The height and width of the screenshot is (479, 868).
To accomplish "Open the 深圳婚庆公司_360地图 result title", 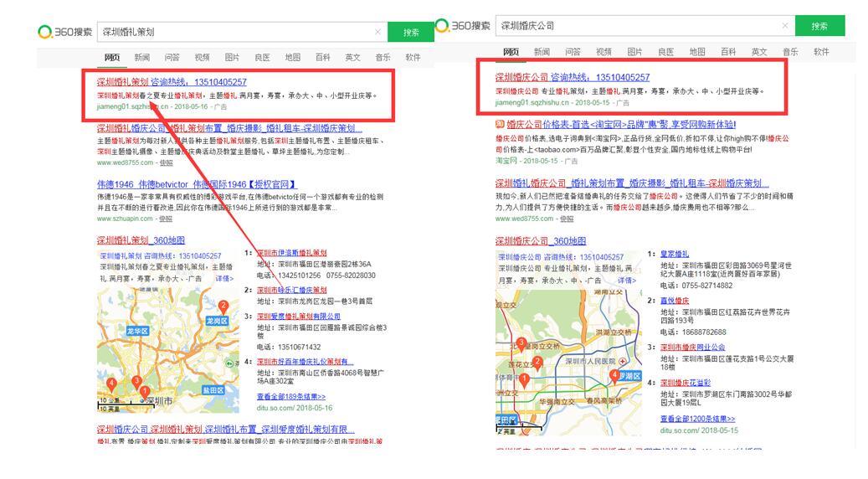I will [x=540, y=241].
